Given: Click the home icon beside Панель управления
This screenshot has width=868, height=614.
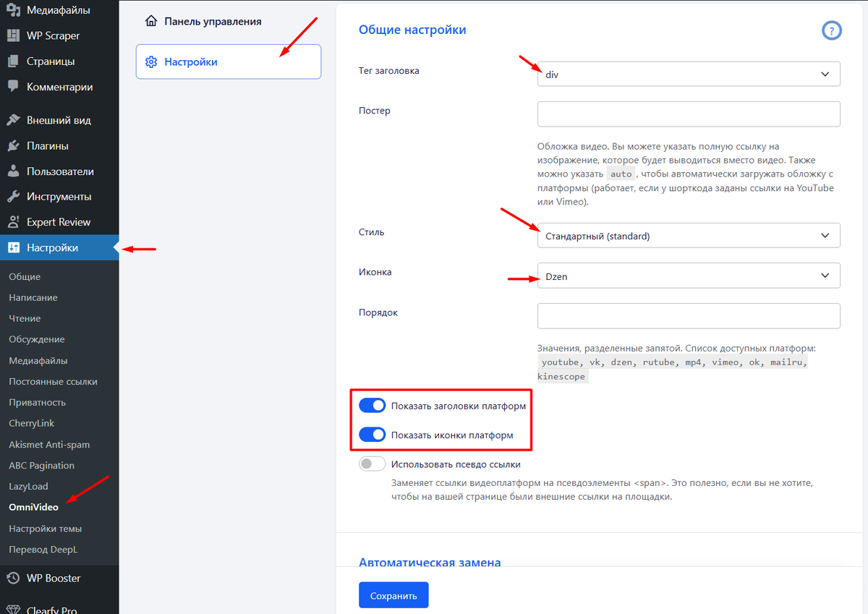Looking at the screenshot, I should [x=151, y=21].
